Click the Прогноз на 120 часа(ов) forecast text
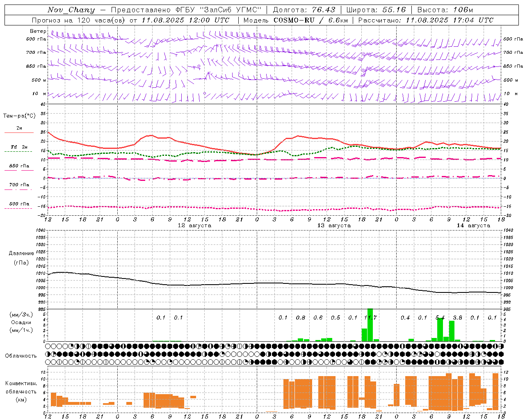 [x=78, y=20]
